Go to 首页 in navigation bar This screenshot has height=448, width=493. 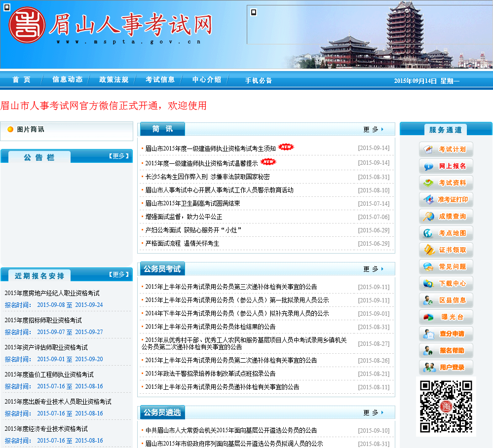click(x=22, y=79)
